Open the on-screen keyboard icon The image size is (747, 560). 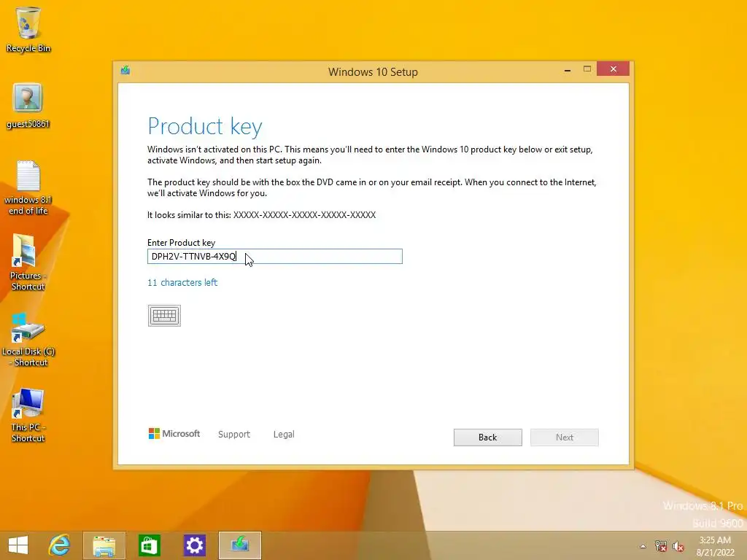point(164,316)
